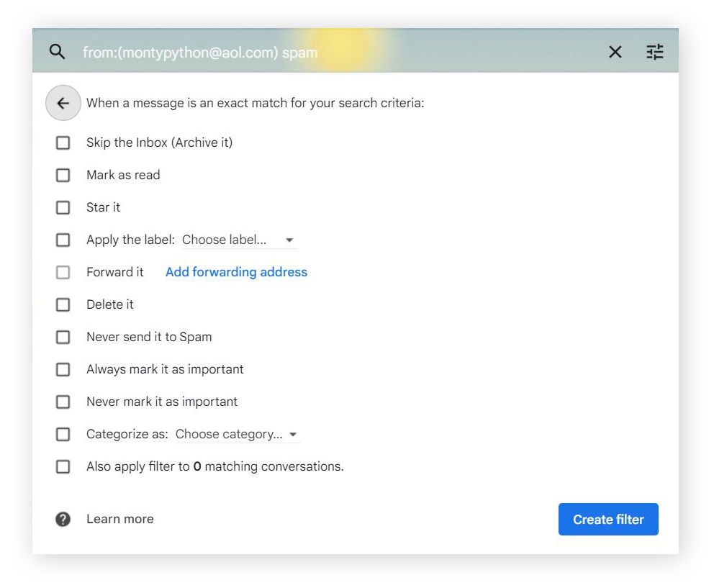Click the search magnifier icon

pos(57,52)
